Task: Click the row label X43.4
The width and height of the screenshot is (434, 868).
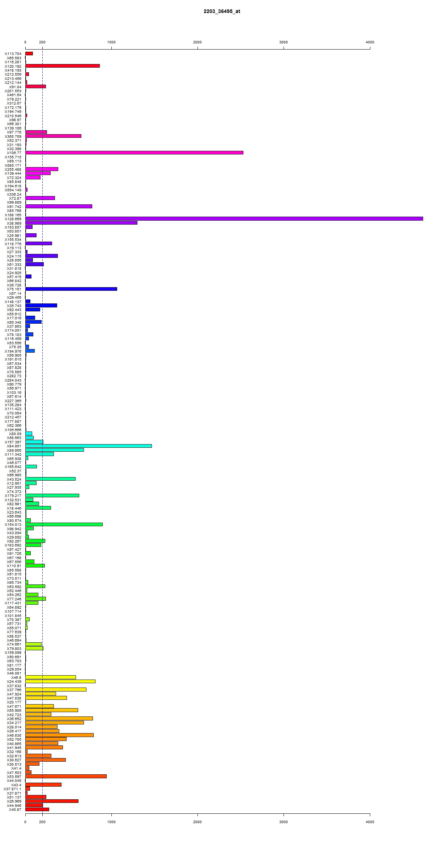Action: (16, 785)
